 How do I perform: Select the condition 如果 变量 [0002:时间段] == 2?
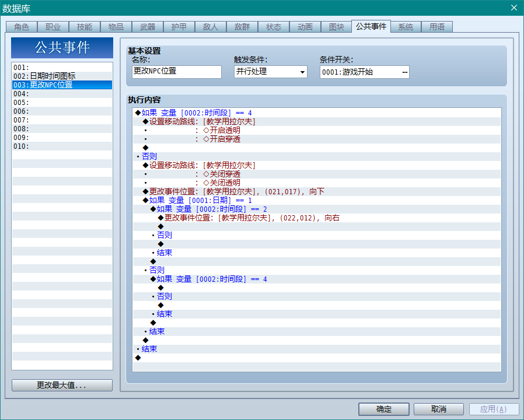pyautogui.click(x=317, y=209)
